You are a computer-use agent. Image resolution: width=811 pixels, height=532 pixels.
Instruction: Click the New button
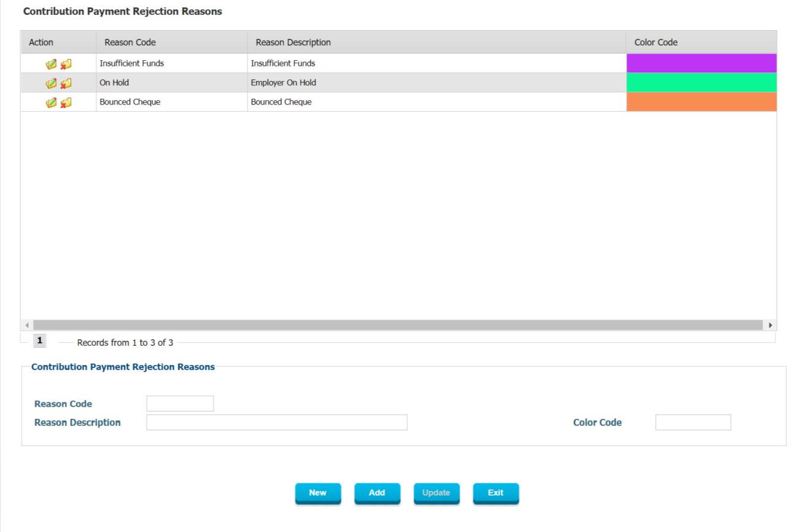[318, 493]
